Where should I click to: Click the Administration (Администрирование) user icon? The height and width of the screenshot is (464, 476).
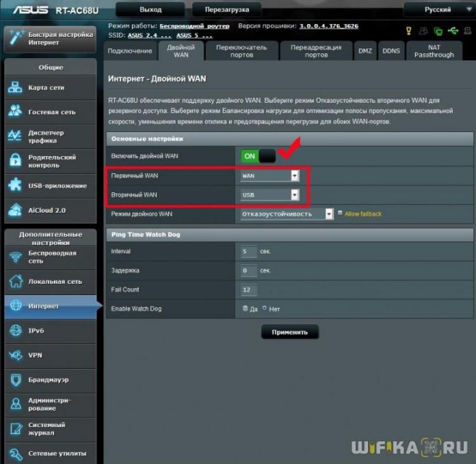(16, 404)
